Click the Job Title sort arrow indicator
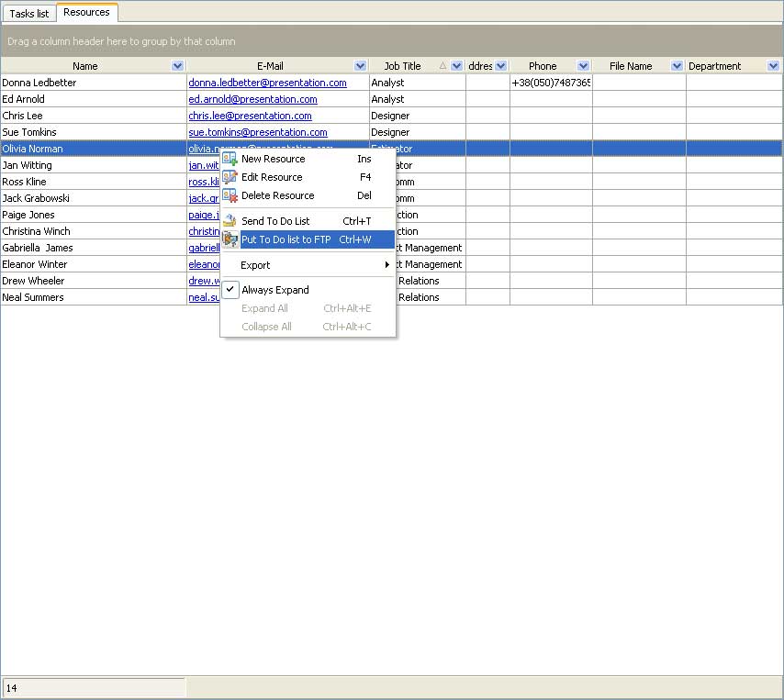The image size is (784, 700). [x=443, y=66]
